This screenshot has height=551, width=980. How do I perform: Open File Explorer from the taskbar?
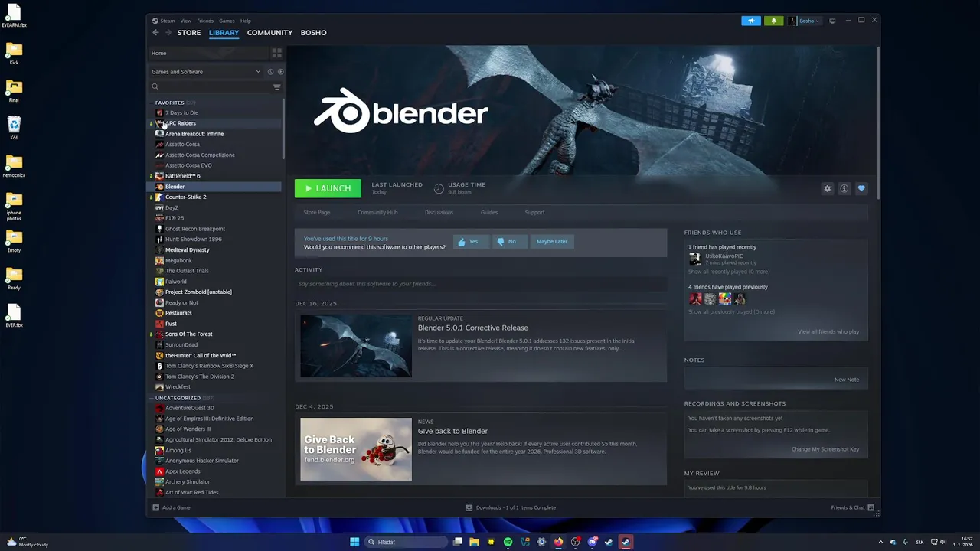click(x=474, y=542)
